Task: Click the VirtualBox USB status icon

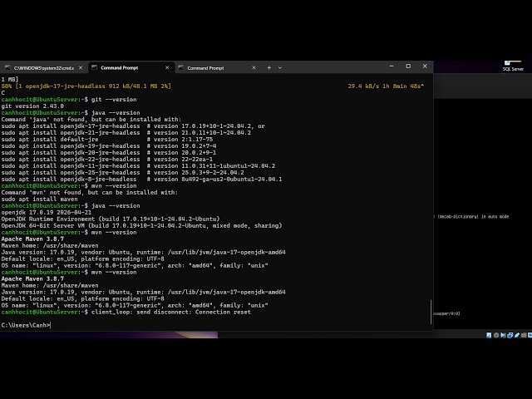Action: click(517, 335)
